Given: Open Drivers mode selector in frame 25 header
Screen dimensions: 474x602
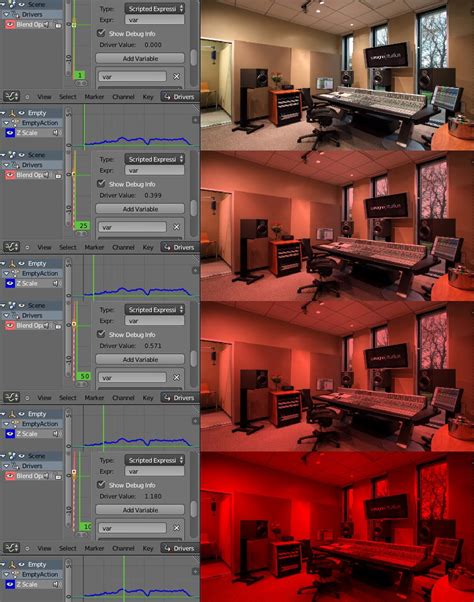Looking at the screenshot, I should [x=179, y=247].
